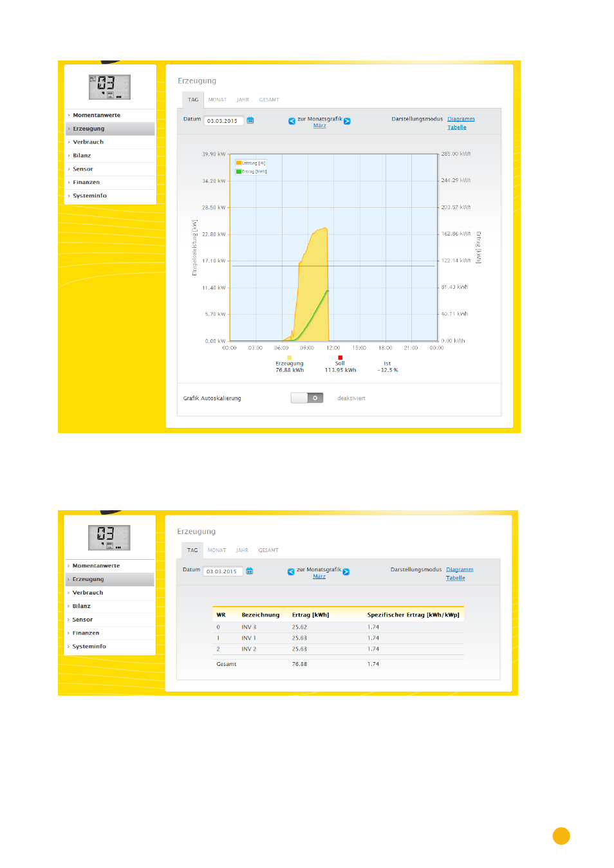Expand Erzeugung in upper sidebar
This screenshot has height=868, width=614.
tap(110, 129)
